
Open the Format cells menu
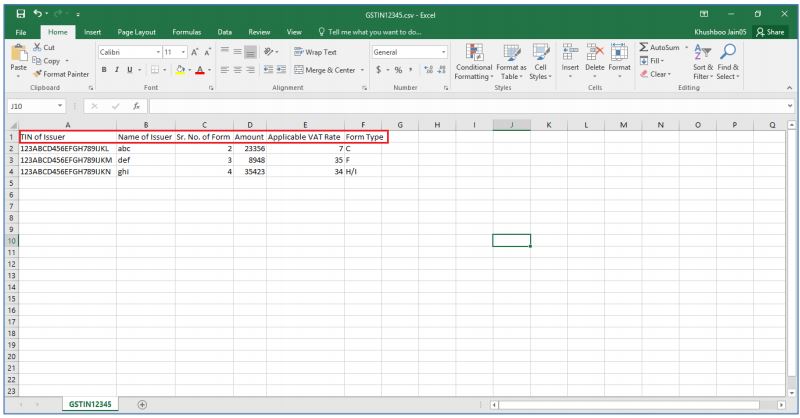point(619,61)
